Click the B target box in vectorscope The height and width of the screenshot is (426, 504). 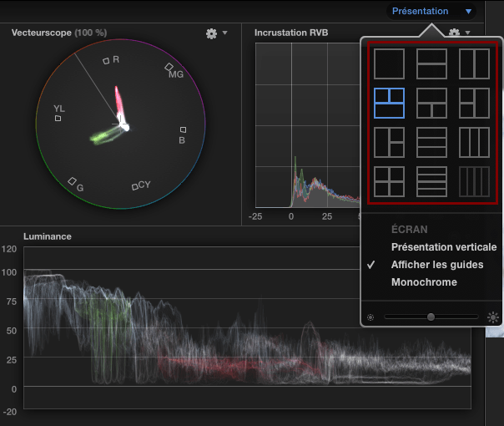click(183, 129)
